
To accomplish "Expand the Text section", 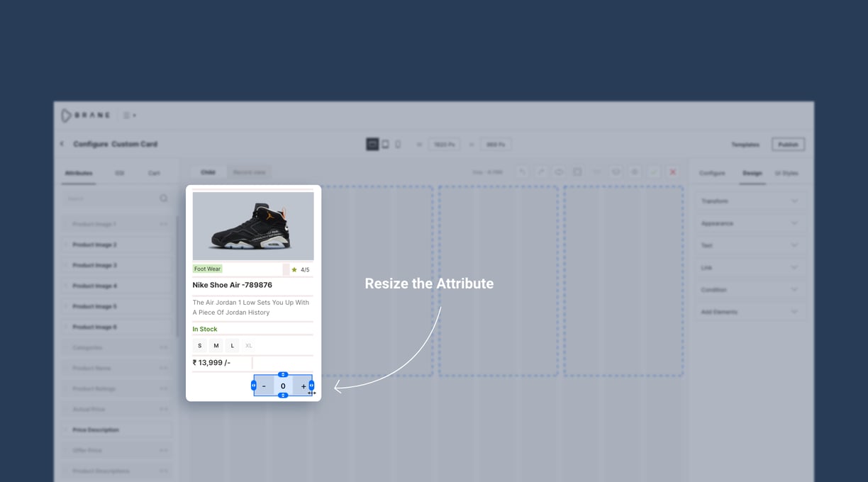I will 751,245.
